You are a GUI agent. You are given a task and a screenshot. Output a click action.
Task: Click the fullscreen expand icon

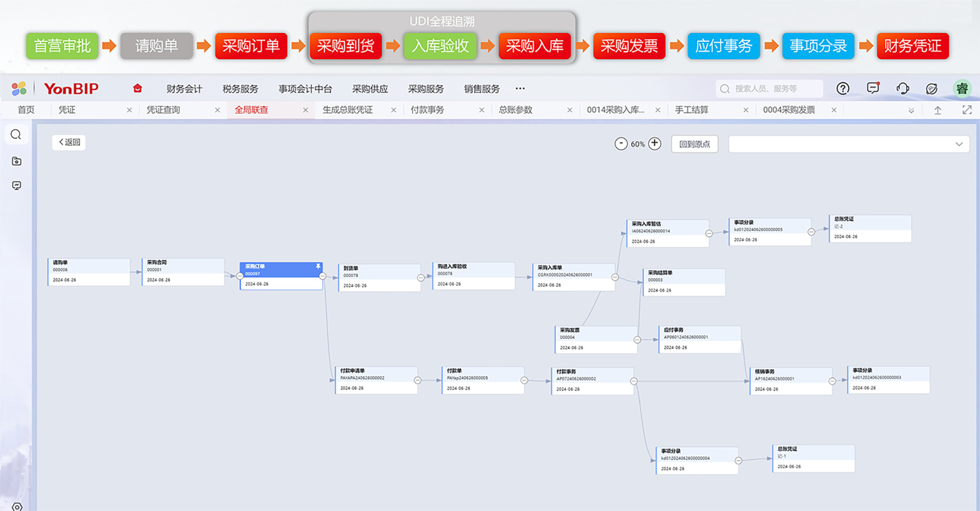967,110
